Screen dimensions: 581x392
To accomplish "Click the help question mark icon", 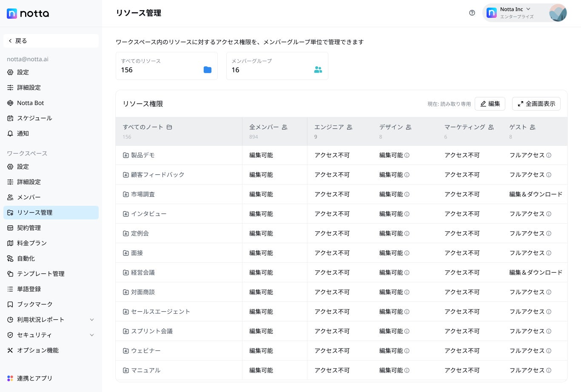I will click(472, 13).
